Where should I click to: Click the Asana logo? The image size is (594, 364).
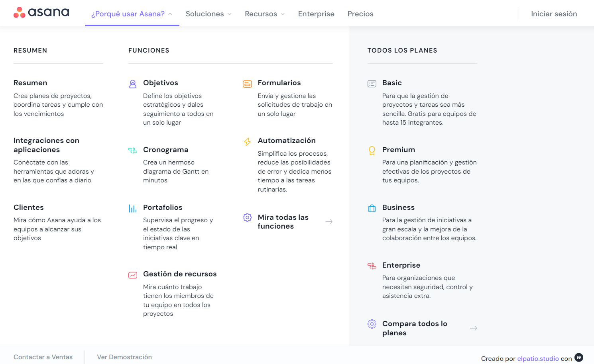coord(41,13)
